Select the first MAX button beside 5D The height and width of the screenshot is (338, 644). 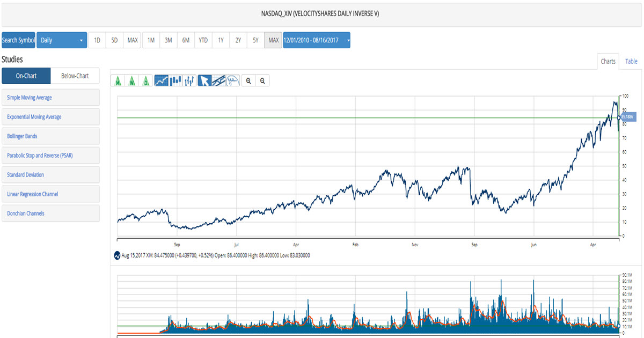133,40
